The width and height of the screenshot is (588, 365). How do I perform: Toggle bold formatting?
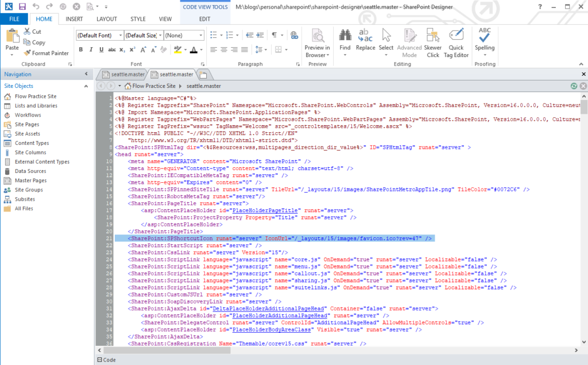[x=80, y=49]
